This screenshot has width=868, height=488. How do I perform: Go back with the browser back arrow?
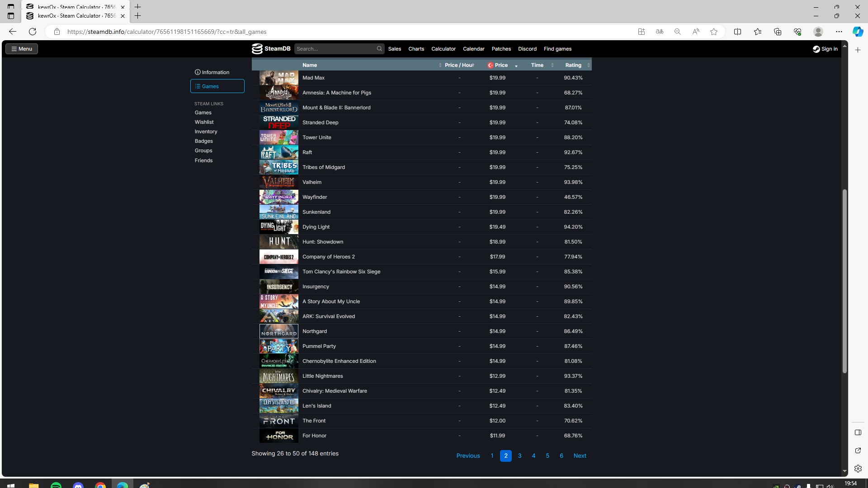click(x=13, y=32)
